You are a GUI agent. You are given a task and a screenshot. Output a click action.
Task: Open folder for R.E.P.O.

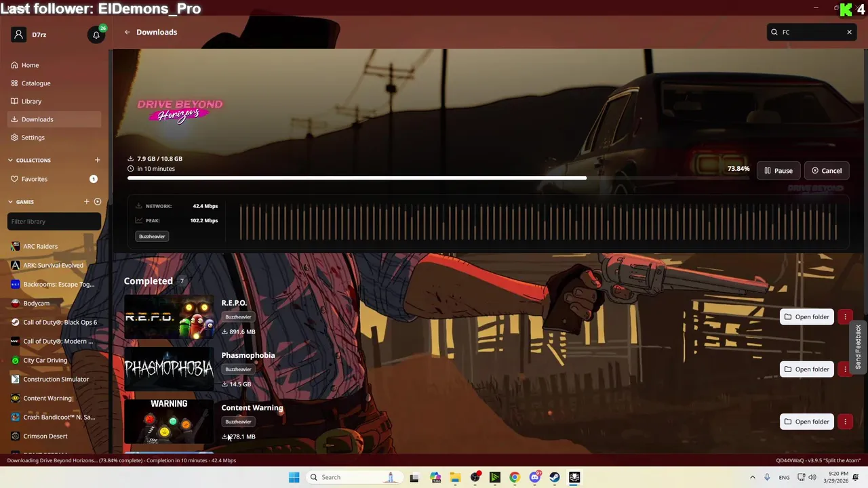click(806, 317)
